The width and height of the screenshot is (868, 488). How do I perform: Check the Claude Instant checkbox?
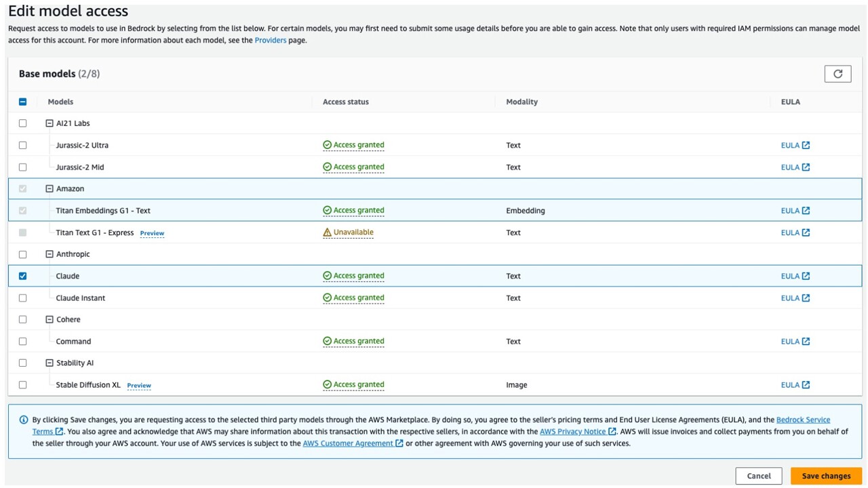[x=23, y=298]
